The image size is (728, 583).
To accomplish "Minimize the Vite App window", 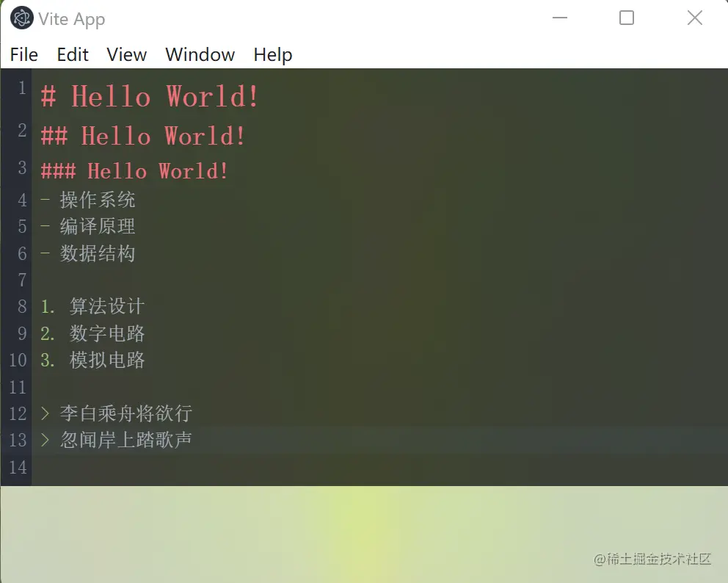I will (x=559, y=18).
